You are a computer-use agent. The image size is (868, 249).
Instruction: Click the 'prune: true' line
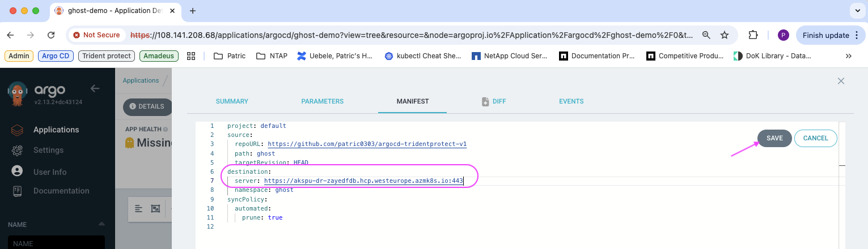click(262, 217)
